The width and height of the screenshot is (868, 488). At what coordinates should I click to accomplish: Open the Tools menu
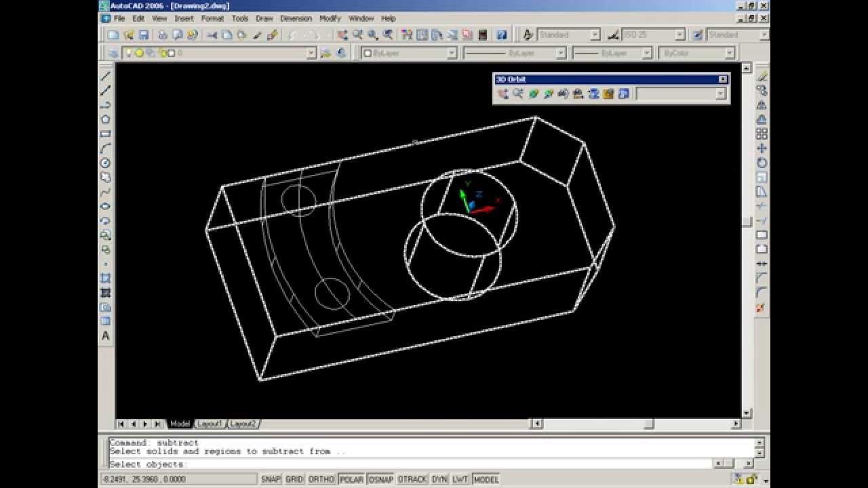(x=240, y=18)
